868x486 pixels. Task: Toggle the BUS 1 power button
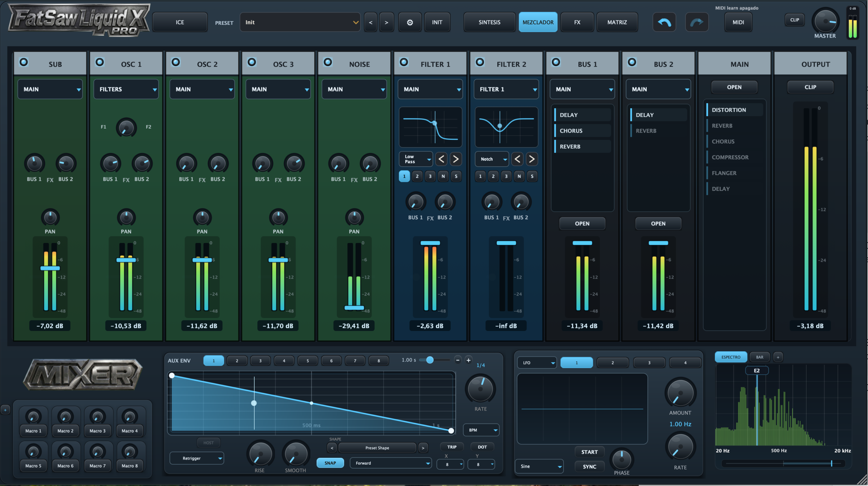pyautogui.click(x=556, y=62)
